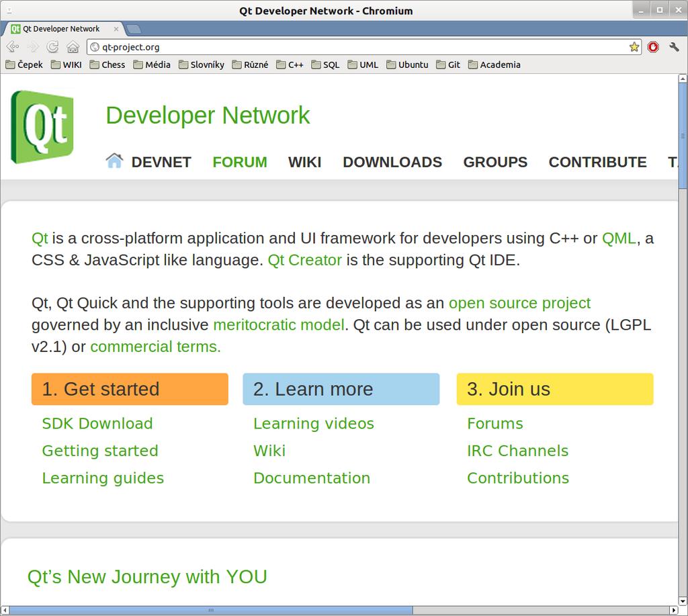Screen dimensions: 688x616
Task: Open Contributions link
Action: click(518, 478)
